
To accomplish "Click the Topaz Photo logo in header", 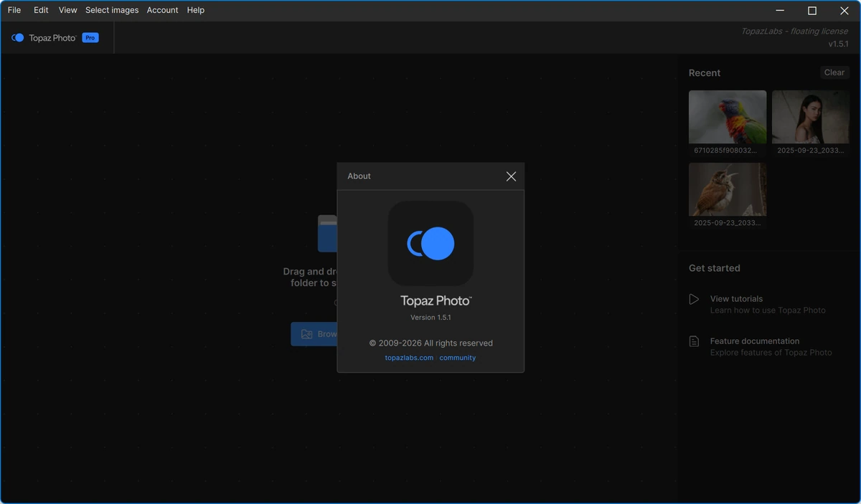I will tap(44, 38).
